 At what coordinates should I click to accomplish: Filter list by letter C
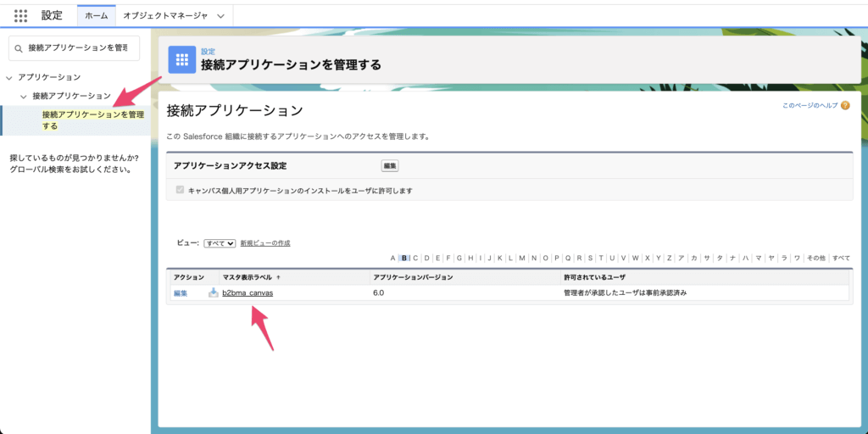tap(415, 258)
